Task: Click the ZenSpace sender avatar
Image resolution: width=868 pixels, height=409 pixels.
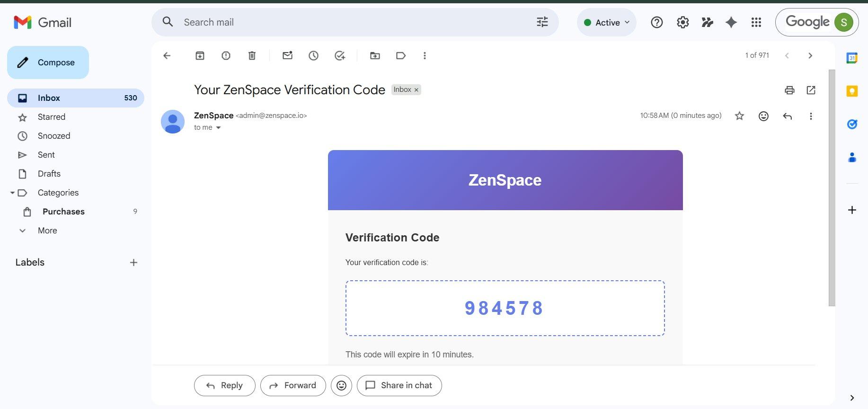Action: click(x=173, y=122)
